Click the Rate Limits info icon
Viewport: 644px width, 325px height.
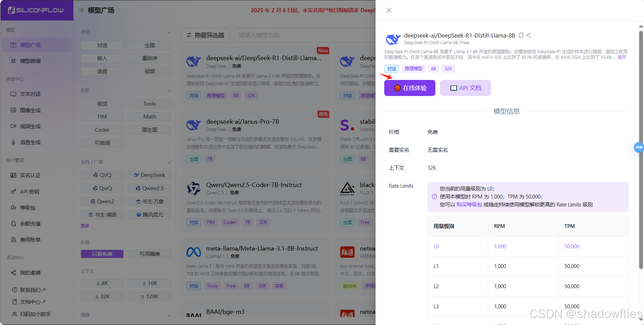click(434, 196)
